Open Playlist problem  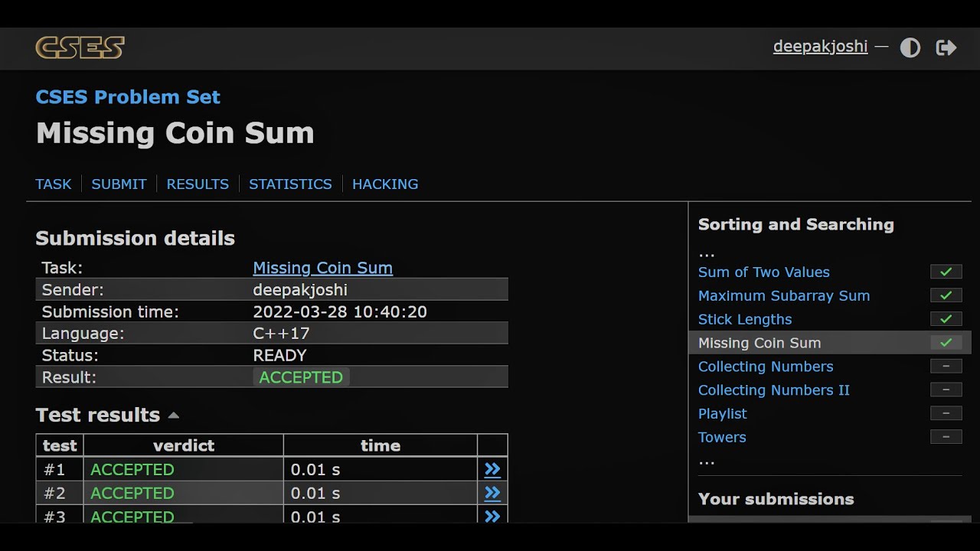pos(723,414)
